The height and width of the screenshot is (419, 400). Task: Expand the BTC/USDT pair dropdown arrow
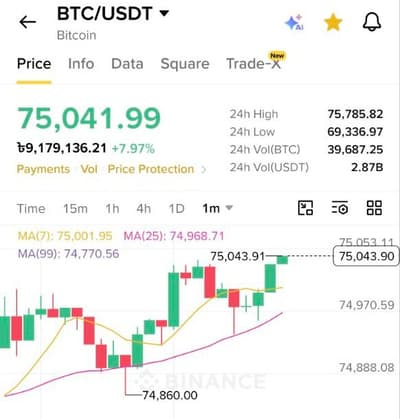point(164,13)
